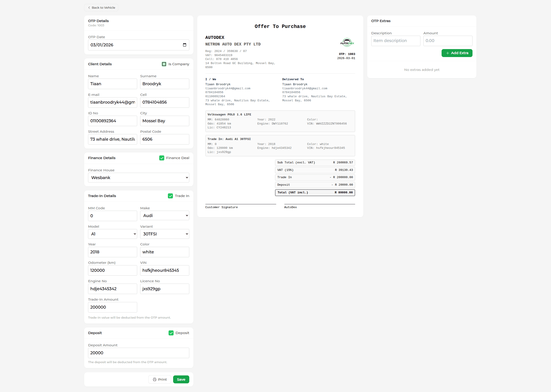Uncheck the Trade In checkbox
This screenshot has height=392, width=551.
[171, 196]
